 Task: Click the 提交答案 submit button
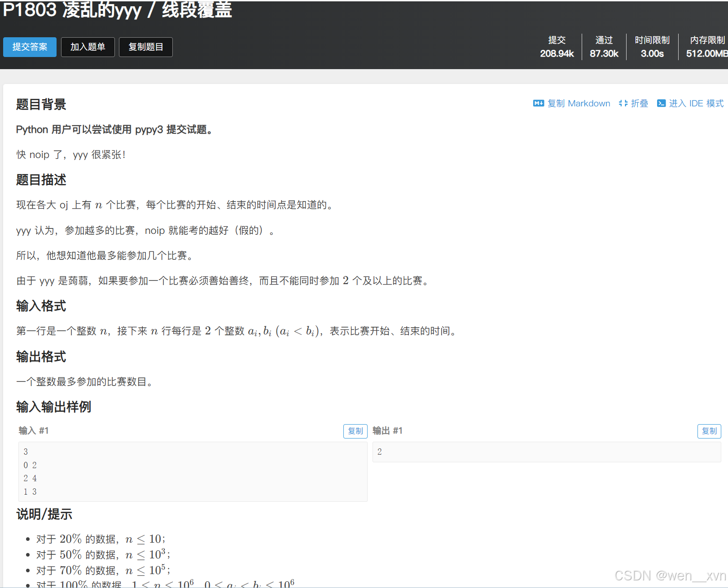pyautogui.click(x=30, y=47)
